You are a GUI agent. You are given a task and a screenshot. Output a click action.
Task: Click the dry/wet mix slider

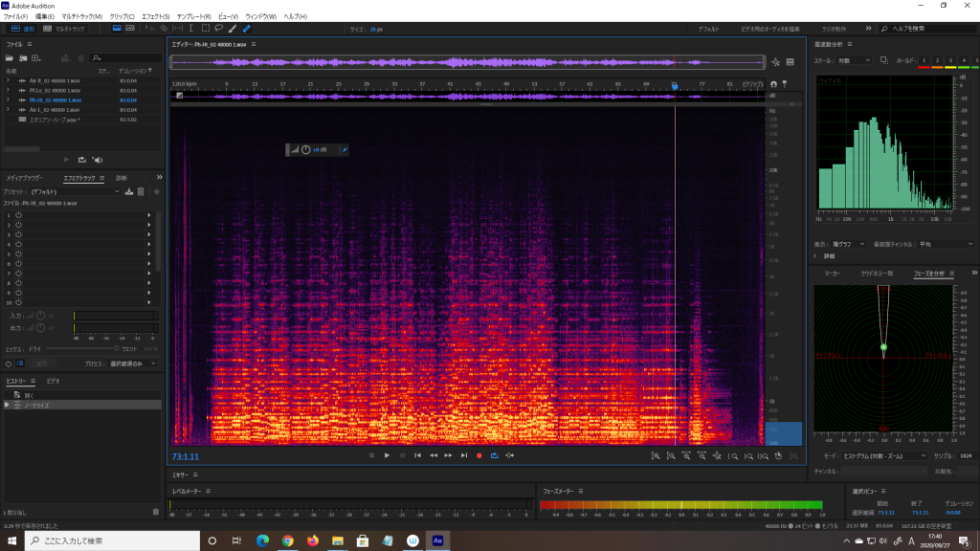[x=80, y=348]
